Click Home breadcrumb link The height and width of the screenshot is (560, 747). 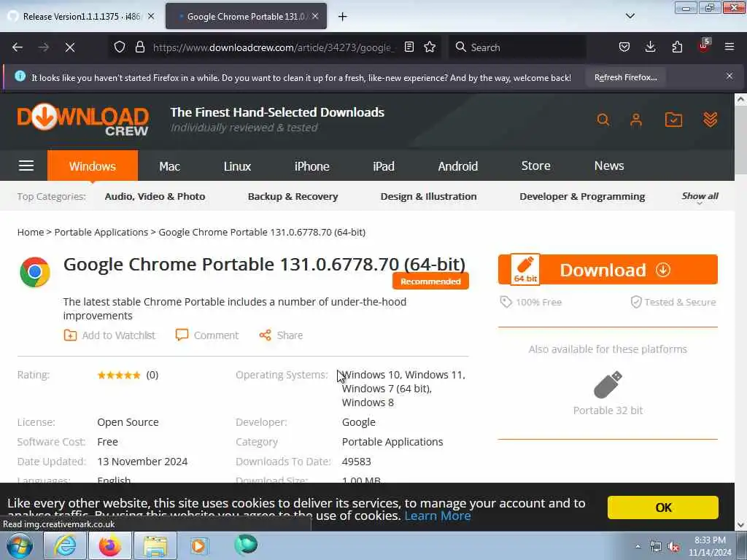[31, 232]
